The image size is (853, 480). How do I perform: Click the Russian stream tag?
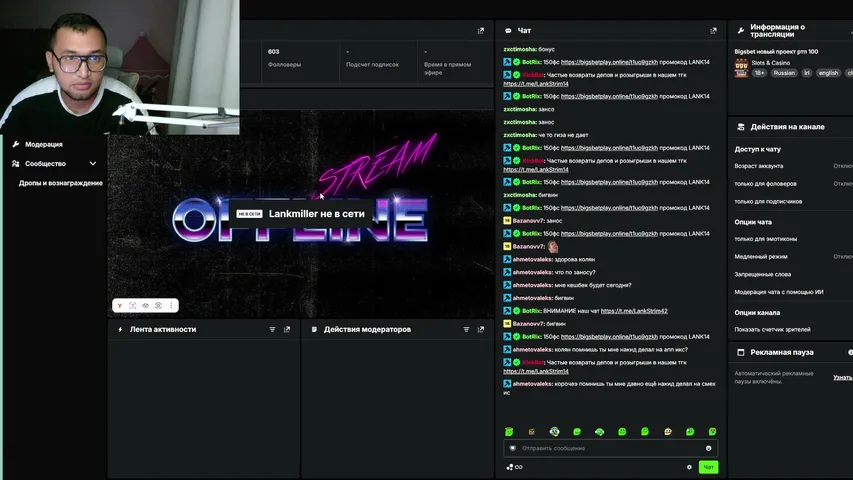point(784,73)
